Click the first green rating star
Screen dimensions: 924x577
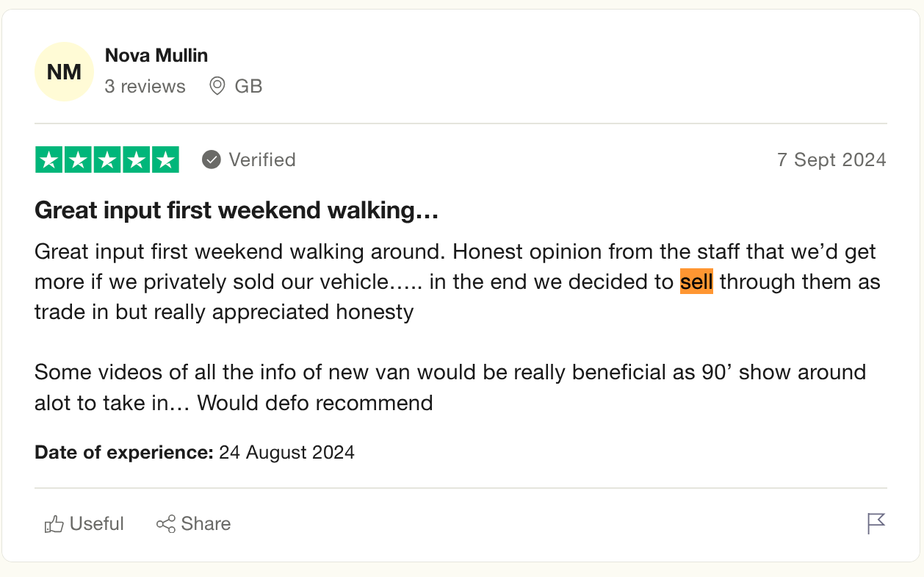(49, 160)
